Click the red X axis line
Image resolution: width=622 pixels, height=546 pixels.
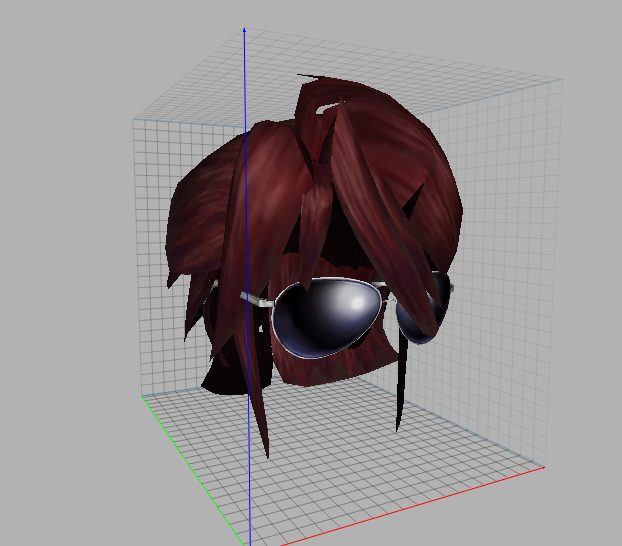pos(413,506)
